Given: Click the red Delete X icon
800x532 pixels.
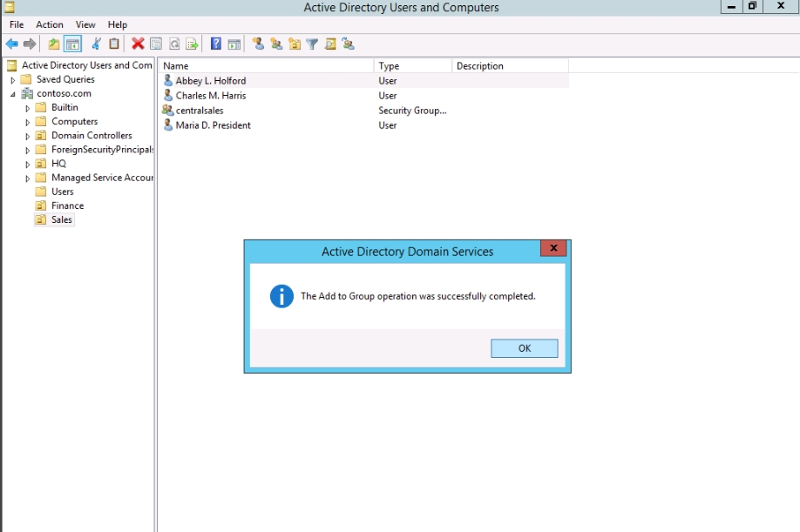Looking at the screenshot, I should click(138, 44).
